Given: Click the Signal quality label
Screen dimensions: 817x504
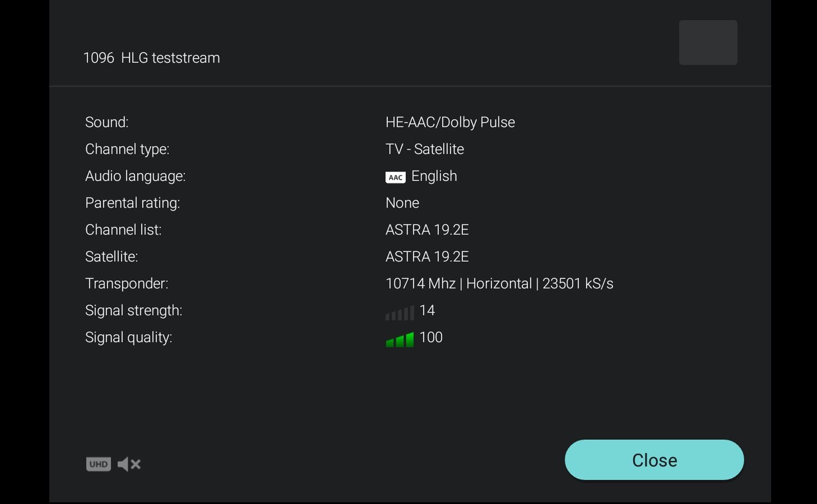Looking at the screenshot, I should (x=129, y=337).
